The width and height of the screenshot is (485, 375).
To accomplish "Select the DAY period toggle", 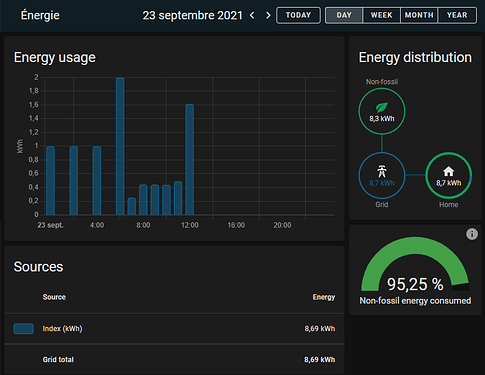I will point(344,15).
